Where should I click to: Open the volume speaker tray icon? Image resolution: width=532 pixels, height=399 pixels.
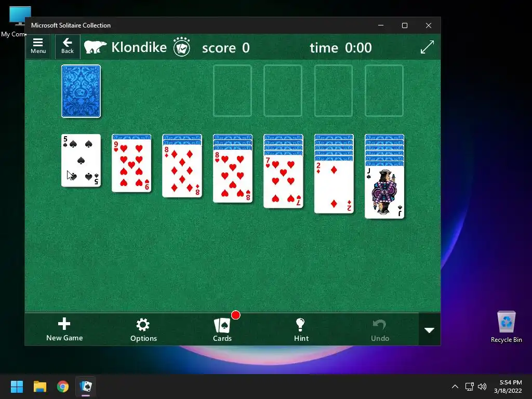point(482,387)
